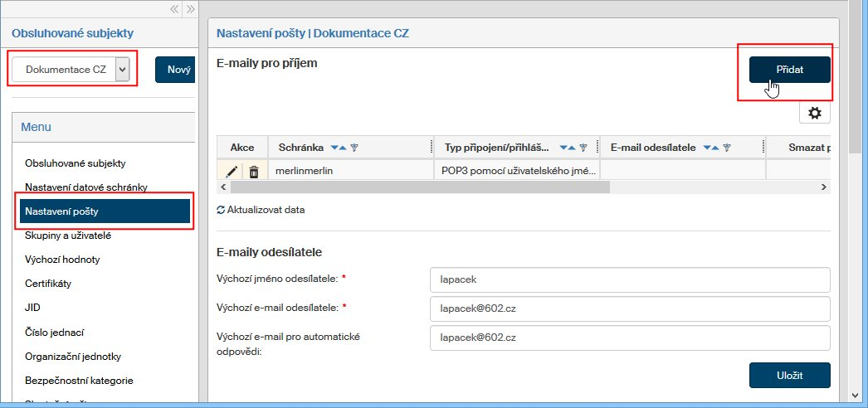
Task: Click the Nový button
Action: pyautogui.click(x=178, y=70)
